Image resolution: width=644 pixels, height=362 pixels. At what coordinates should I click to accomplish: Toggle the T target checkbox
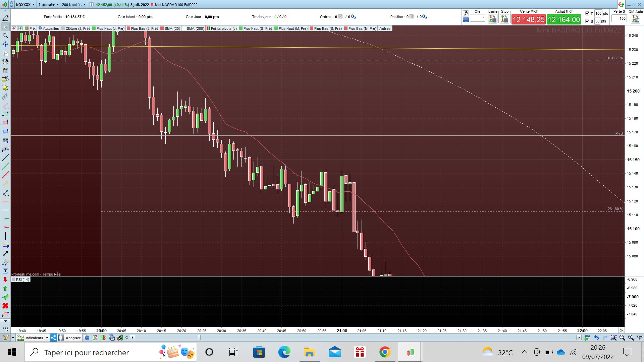(587, 13)
